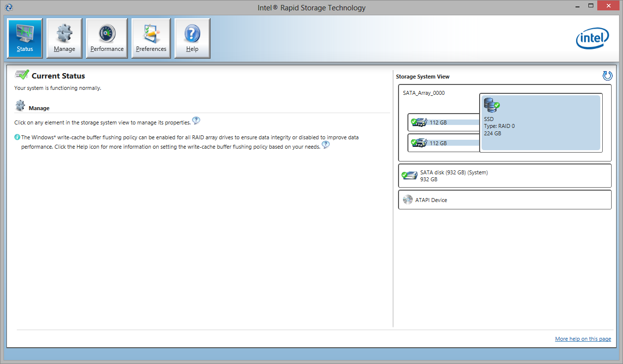
Task: Select the first 112 GB array disk
Action: pos(444,122)
